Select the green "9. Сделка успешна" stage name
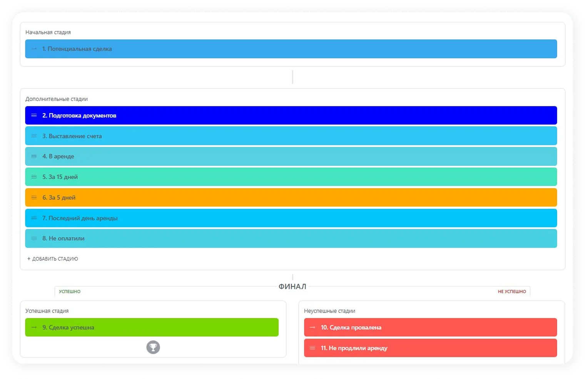 pos(68,327)
